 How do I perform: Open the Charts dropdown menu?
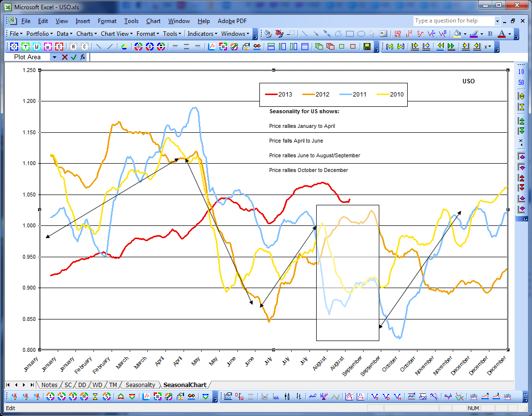coord(87,34)
